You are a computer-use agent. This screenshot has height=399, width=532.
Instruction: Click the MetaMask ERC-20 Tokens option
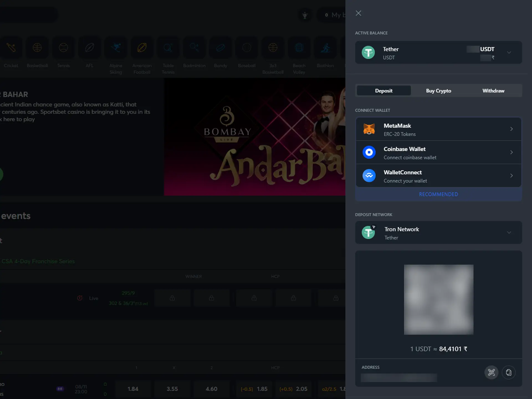pyautogui.click(x=439, y=129)
